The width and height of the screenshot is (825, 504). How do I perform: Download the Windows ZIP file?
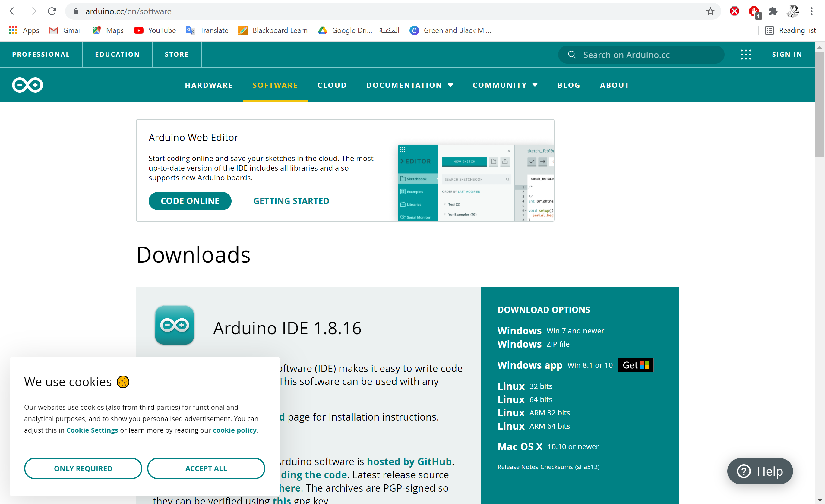533,344
